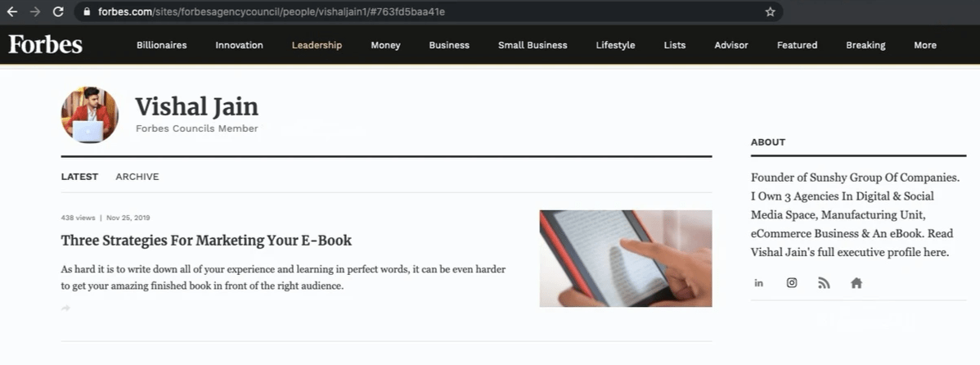Open Vishal Jain's Instagram icon
The width and height of the screenshot is (980, 365).
tap(791, 282)
